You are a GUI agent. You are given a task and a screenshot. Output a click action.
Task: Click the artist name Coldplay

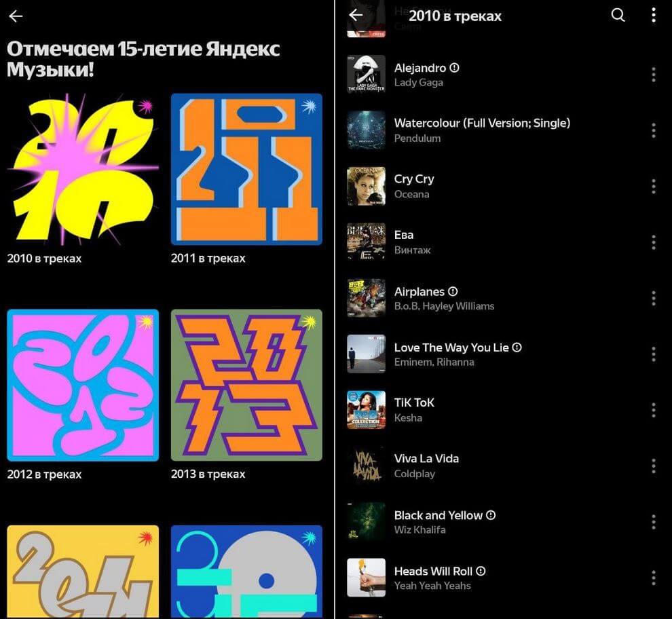415,474
